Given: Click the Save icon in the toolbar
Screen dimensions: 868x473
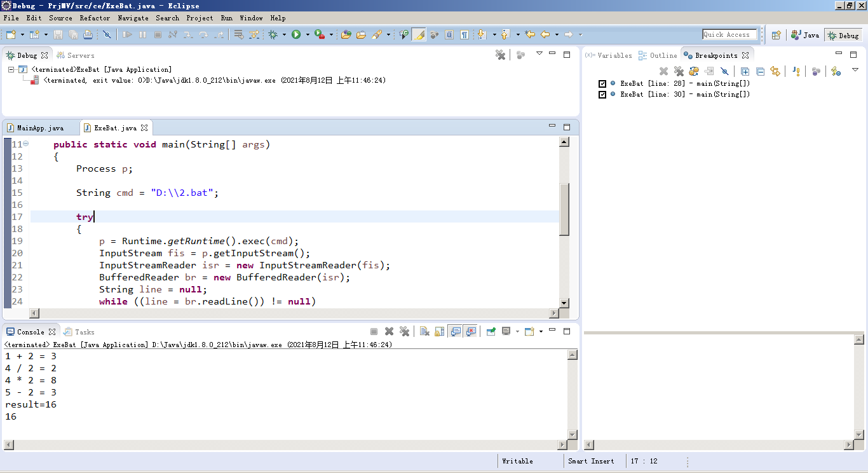Looking at the screenshot, I should pyautogui.click(x=57, y=34).
